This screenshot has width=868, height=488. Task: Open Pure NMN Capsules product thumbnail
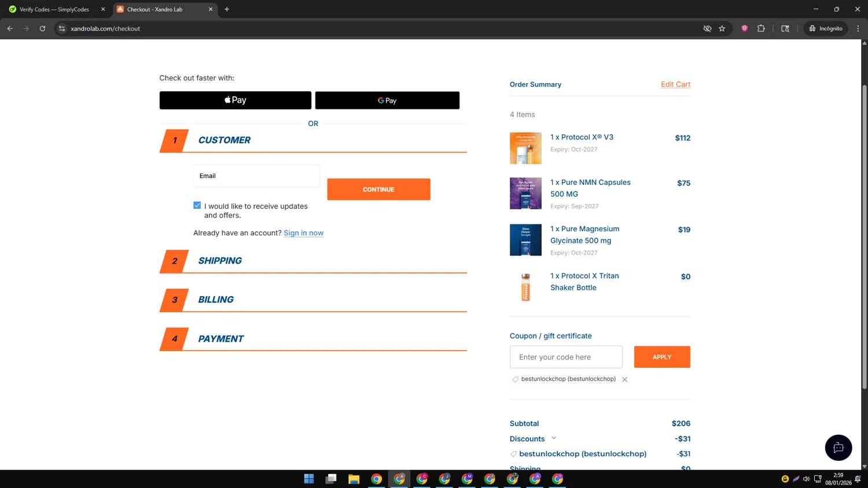pyautogui.click(x=525, y=193)
